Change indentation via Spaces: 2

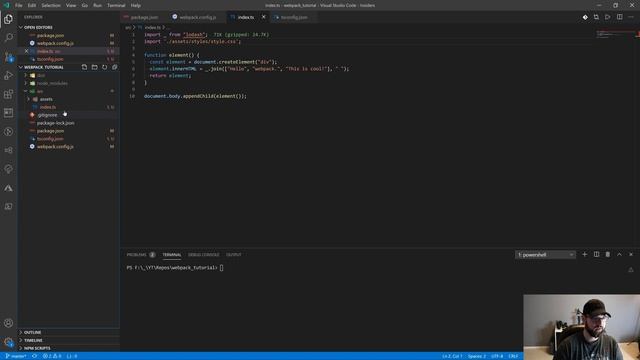tap(477, 356)
